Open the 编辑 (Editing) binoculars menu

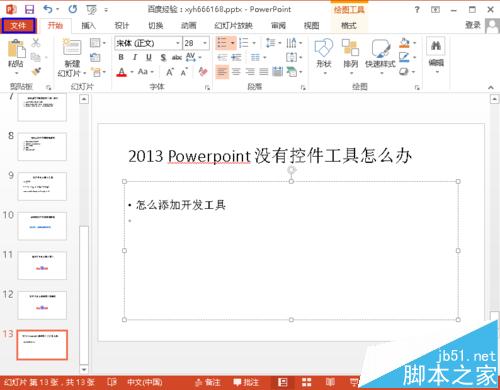coord(436,56)
